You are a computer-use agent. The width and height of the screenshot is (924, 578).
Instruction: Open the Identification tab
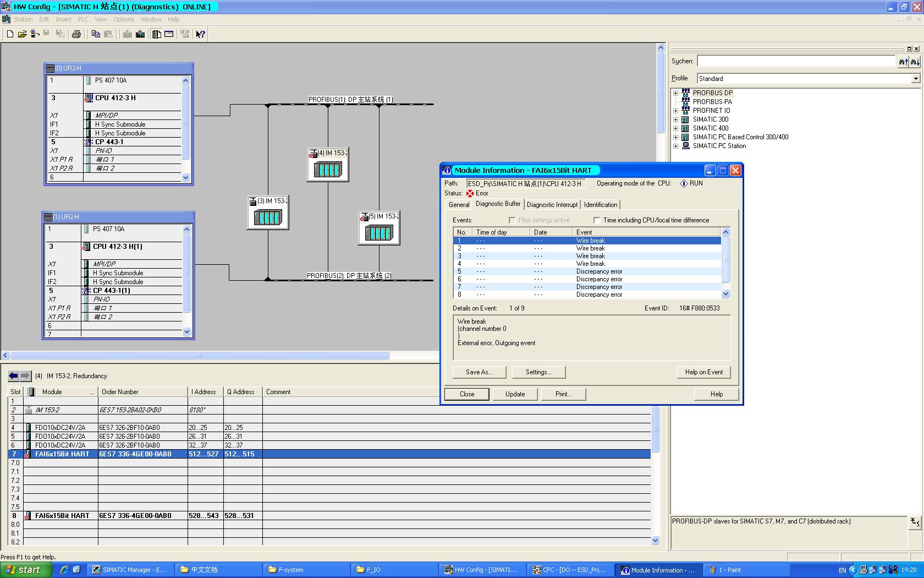click(x=600, y=205)
